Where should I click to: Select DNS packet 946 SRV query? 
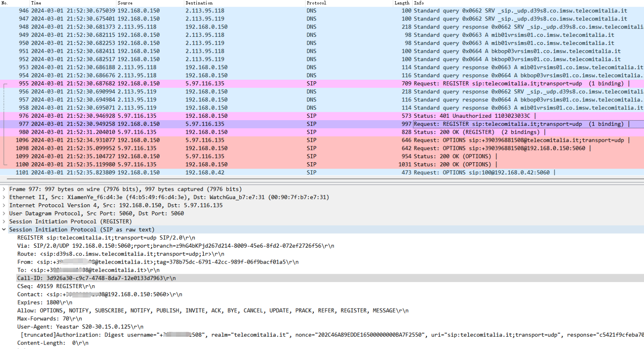286,11
